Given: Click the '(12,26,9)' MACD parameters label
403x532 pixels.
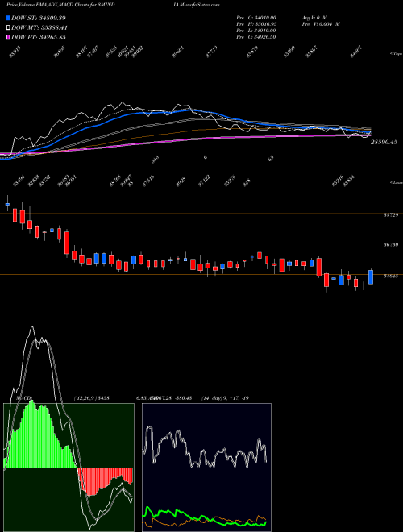Looking at the screenshot, I should pyautogui.click(x=84, y=398).
